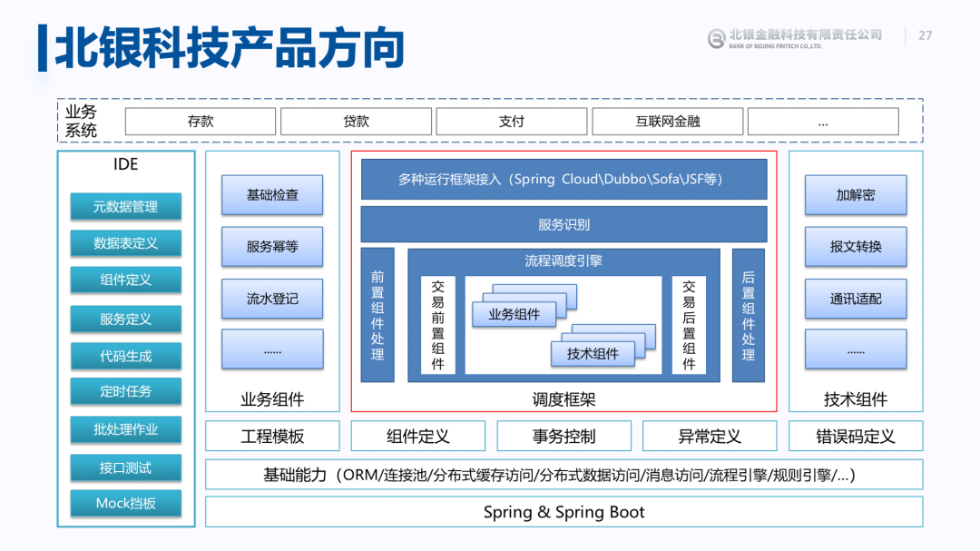The height and width of the screenshot is (551, 980).
Task: Select the 接口测试 block
Action: (125, 467)
